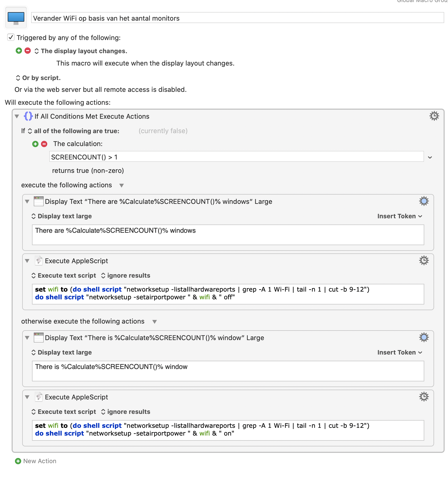Change 'all of the following are true' selector
This screenshot has height=482, width=448.
point(74,131)
